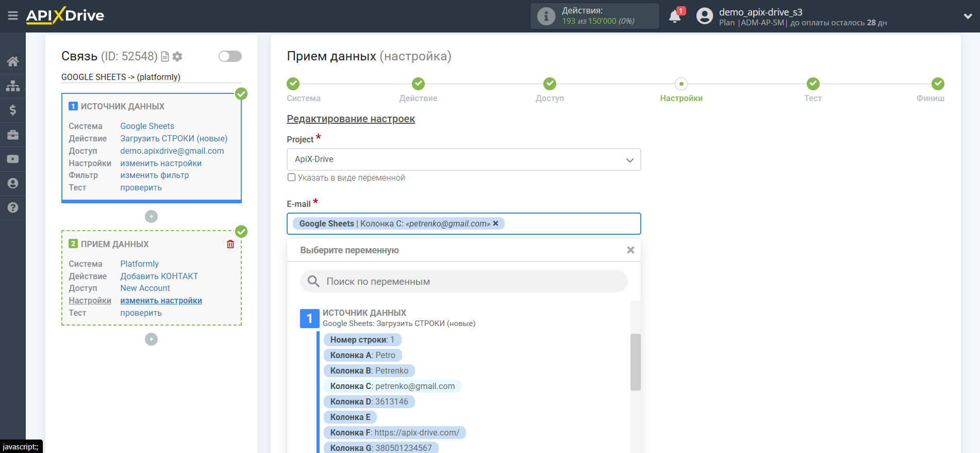Open the notifications bell

click(675, 16)
